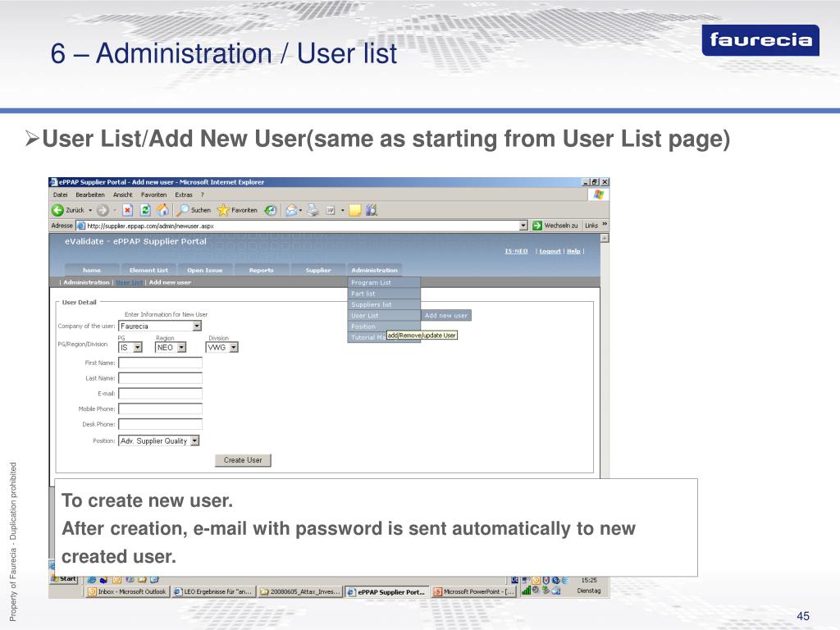Click the Wechseln zu go button
Screen dimensions: 840x630
pos(555,226)
